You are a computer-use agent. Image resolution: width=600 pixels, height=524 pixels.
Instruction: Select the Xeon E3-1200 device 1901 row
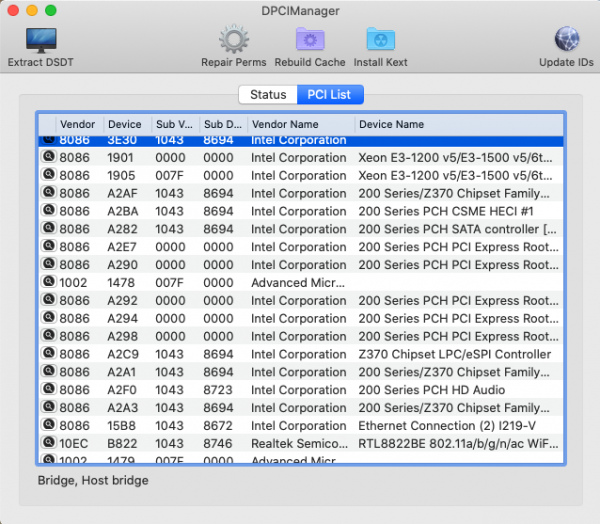pyautogui.click(x=300, y=158)
